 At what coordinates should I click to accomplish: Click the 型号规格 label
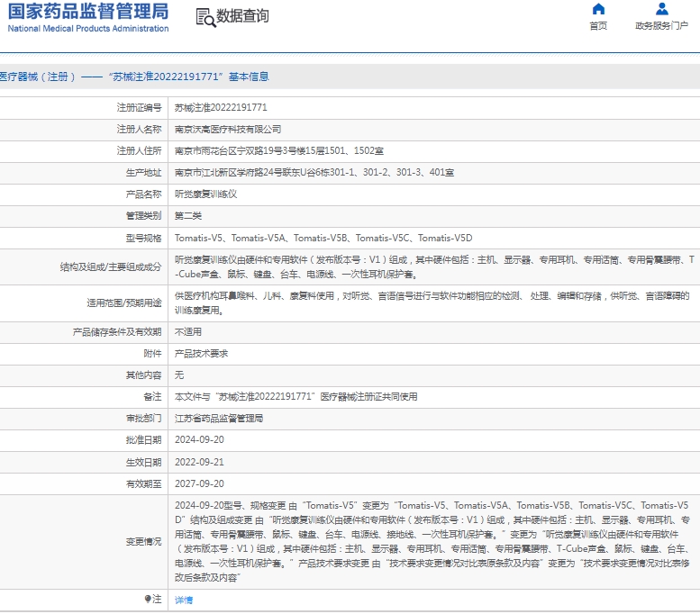144,239
